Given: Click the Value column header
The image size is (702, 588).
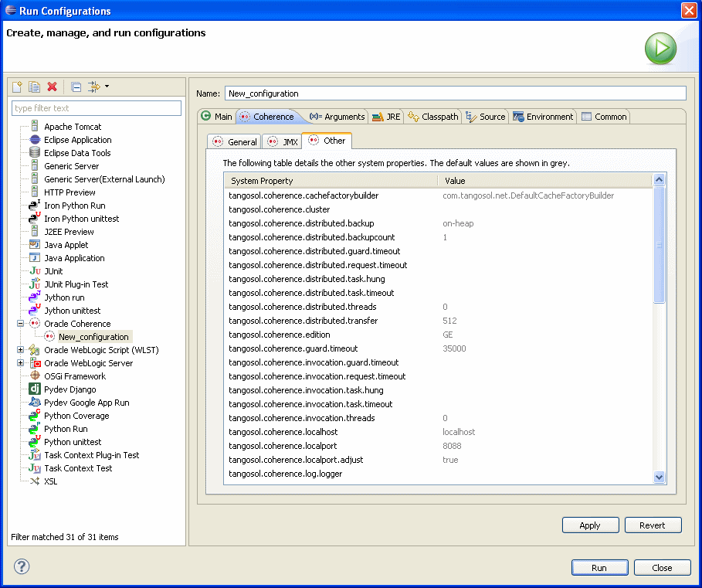Looking at the screenshot, I should click(544, 181).
